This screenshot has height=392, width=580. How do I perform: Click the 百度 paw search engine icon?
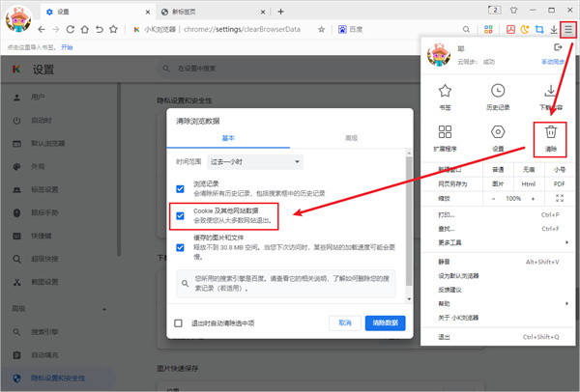[x=342, y=30]
